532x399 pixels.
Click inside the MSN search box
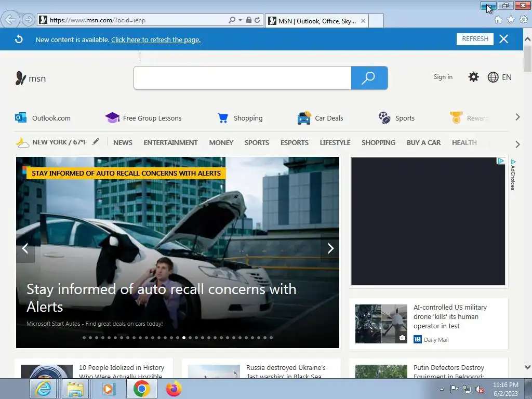242,78
